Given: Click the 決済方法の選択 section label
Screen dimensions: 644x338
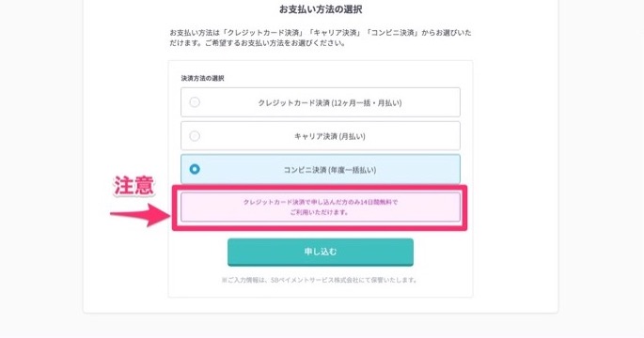Looking at the screenshot, I should point(202,78).
